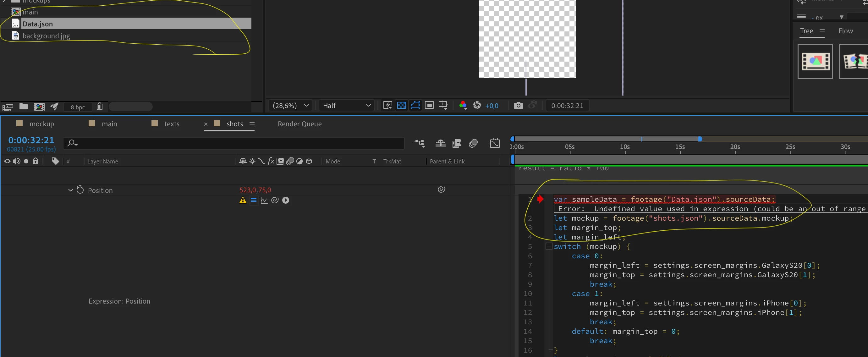Toggle the transparency grid button
The height and width of the screenshot is (357, 868).
click(x=401, y=106)
